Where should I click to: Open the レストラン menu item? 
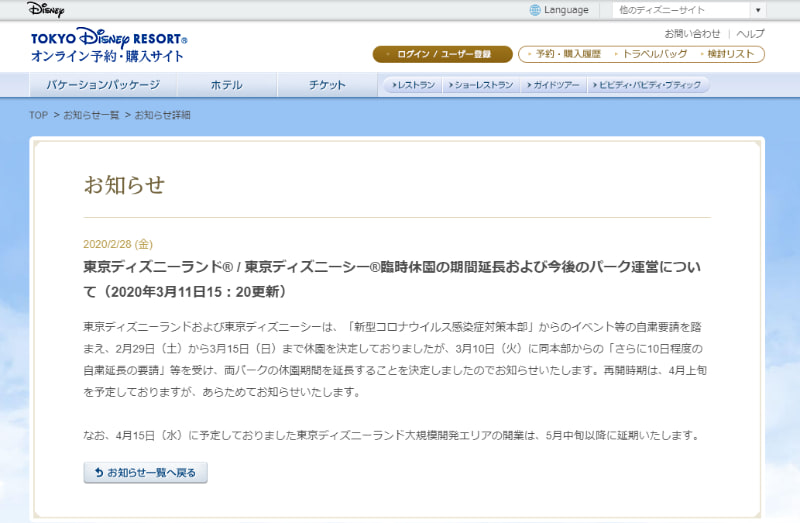click(413, 85)
